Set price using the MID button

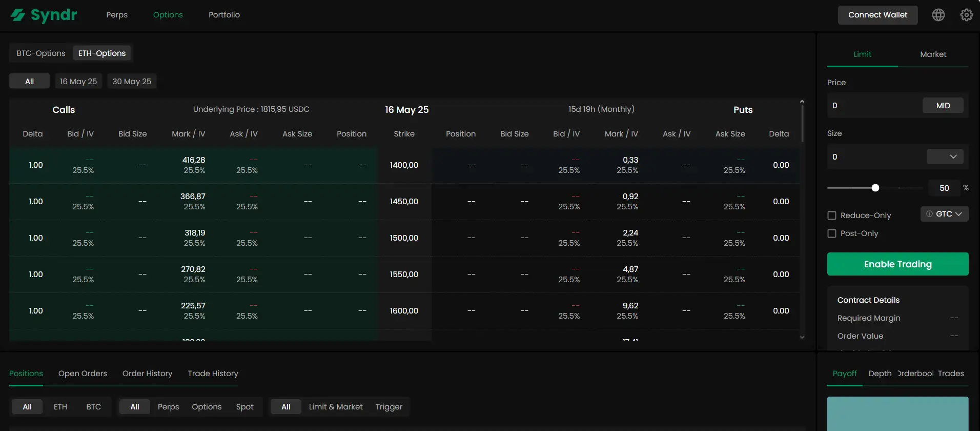[x=943, y=106]
